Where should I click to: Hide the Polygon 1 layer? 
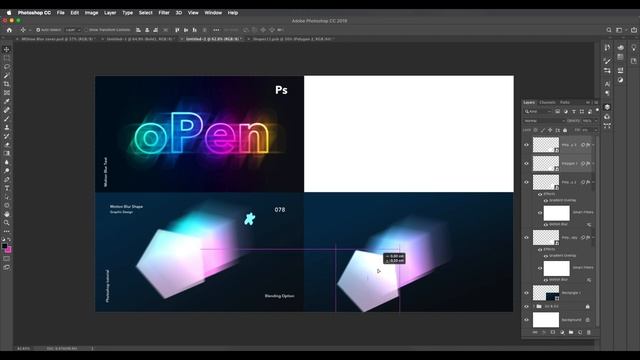(526, 164)
